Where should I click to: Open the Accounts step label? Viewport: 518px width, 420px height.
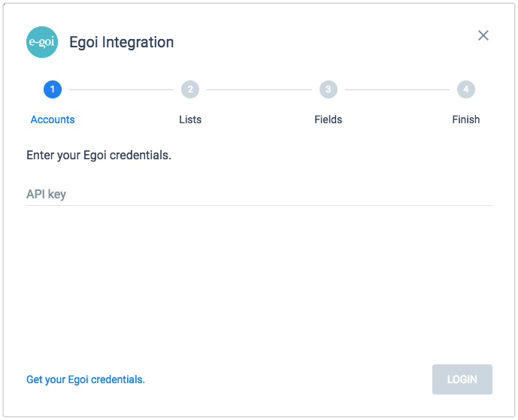(x=53, y=119)
